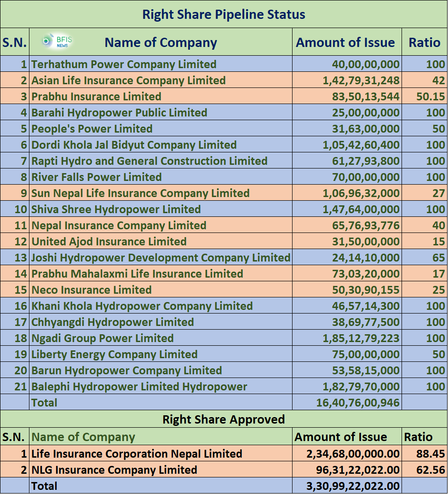The image size is (448, 494).
Task: Select the ratio value 40
Action: (438, 225)
